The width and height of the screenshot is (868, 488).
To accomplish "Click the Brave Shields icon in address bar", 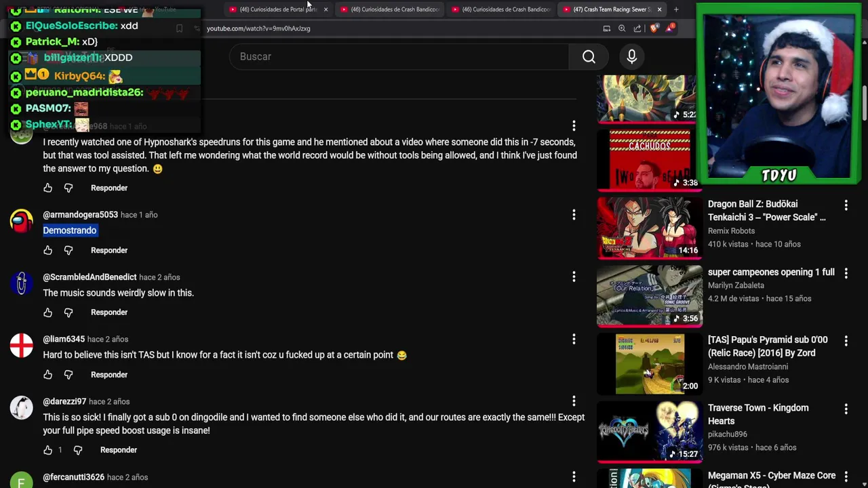I will [654, 28].
